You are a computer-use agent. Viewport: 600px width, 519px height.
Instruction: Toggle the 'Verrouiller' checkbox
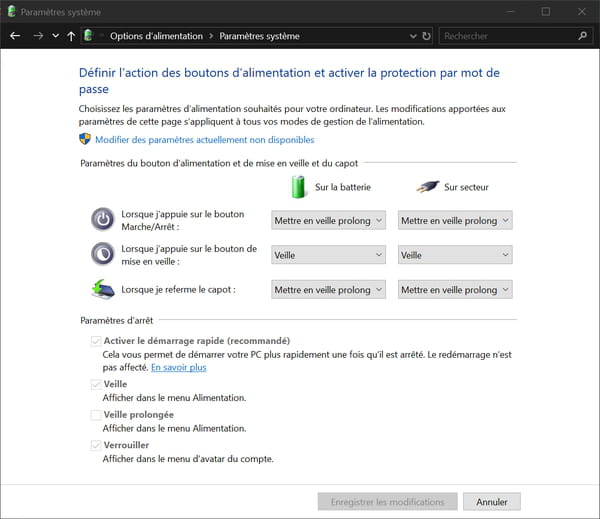tap(96, 446)
